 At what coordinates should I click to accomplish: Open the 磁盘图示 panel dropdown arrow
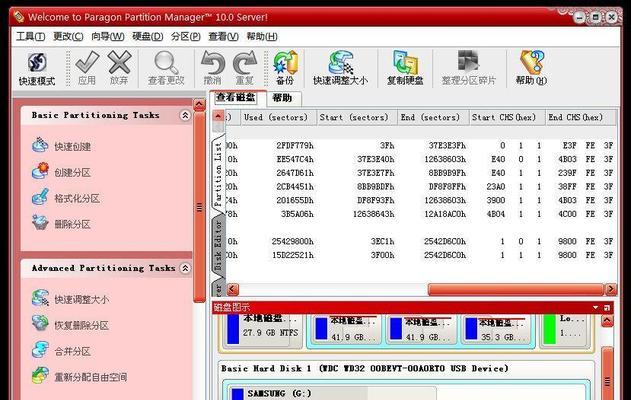click(x=596, y=308)
